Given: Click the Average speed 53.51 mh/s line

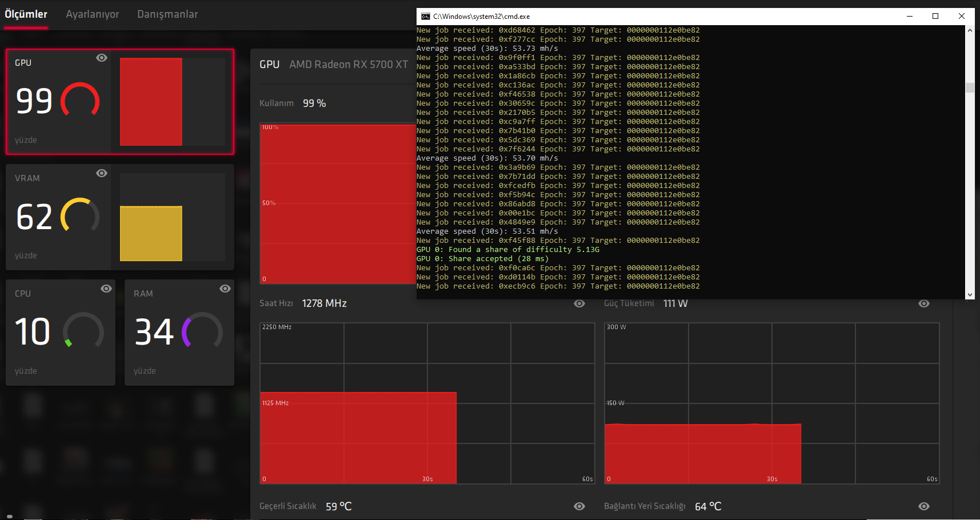Looking at the screenshot, I should click(x=487, y=231).
